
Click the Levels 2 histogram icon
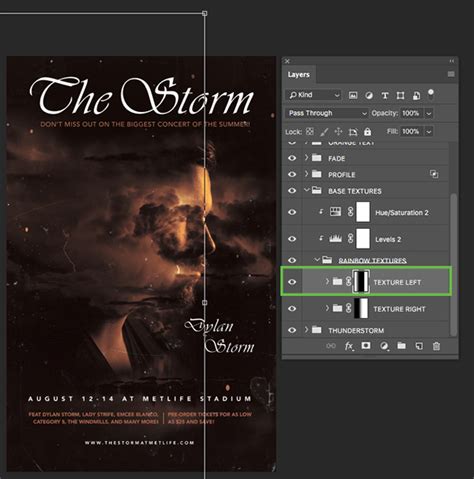point(335,238)
